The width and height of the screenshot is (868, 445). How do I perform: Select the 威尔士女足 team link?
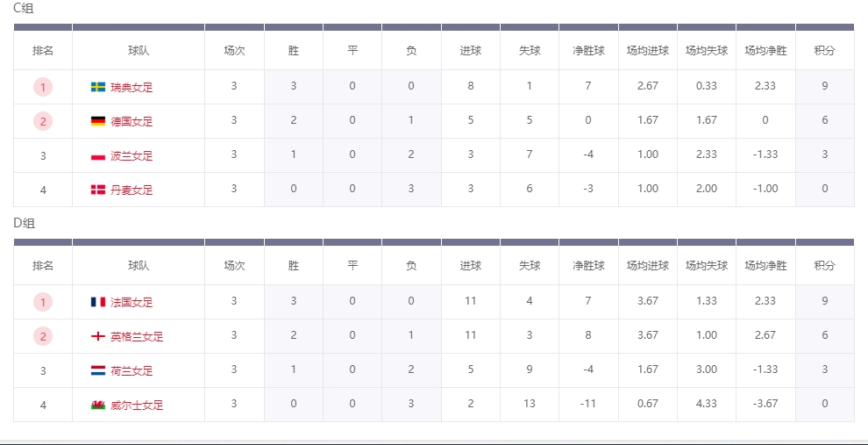click(137, 405)
